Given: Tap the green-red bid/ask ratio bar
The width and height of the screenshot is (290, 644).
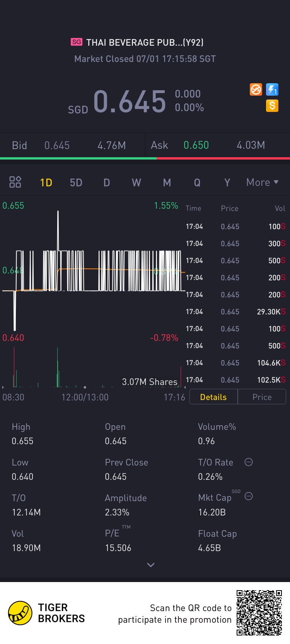Looking at the screenshot, I should click(x=145, y=158).
